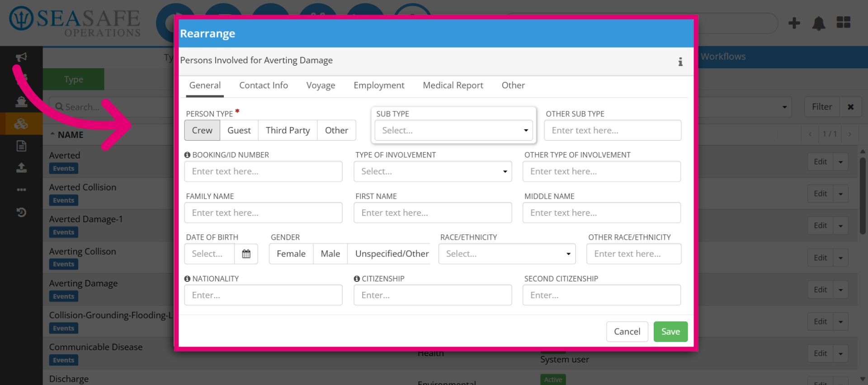Select Guest person type
868x385 pixels.
point(239,130)
